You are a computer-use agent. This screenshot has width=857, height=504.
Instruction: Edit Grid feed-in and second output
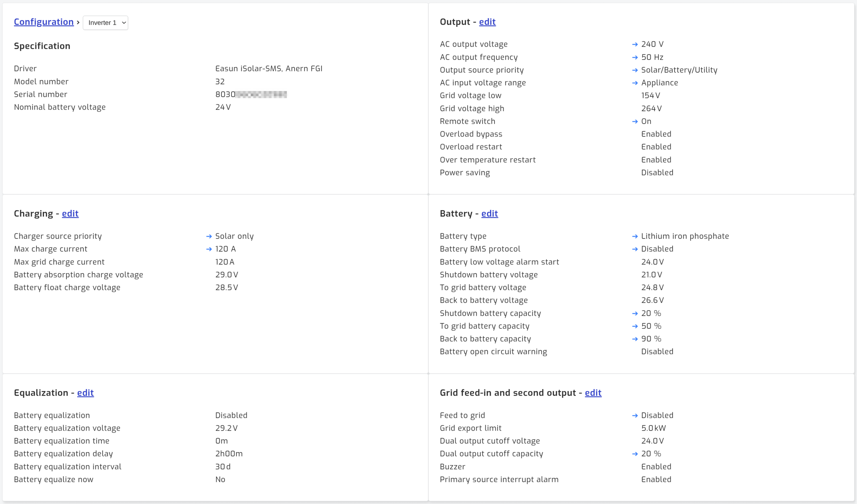coord(593,392)
